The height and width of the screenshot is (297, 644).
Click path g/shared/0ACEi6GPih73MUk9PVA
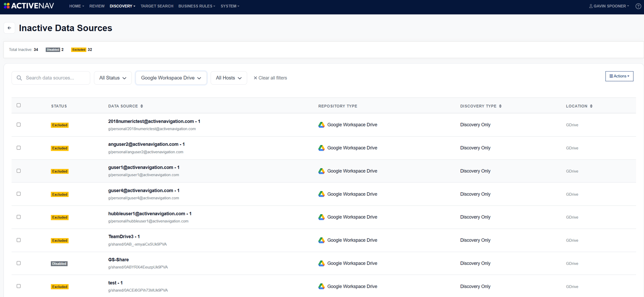[x=138, y=290]
